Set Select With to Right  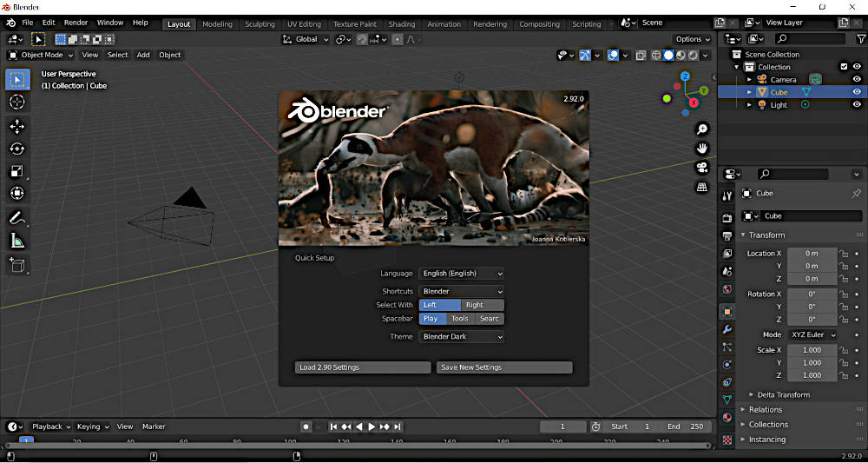click(x=483, y=305)
